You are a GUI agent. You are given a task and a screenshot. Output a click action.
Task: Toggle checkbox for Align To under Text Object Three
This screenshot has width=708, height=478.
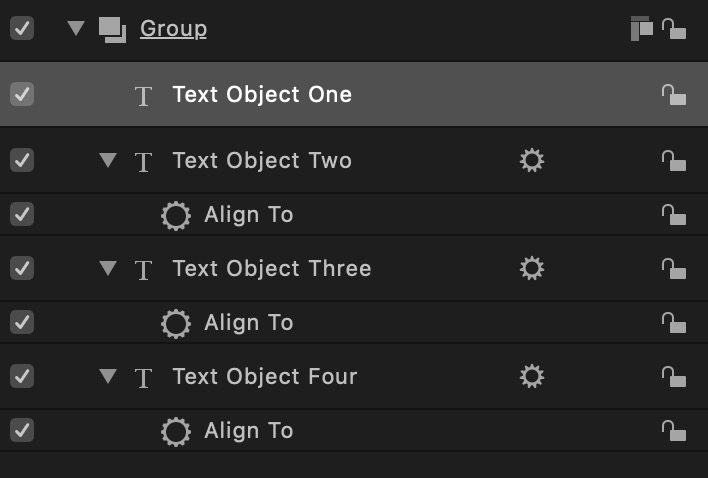click(21, 322)
